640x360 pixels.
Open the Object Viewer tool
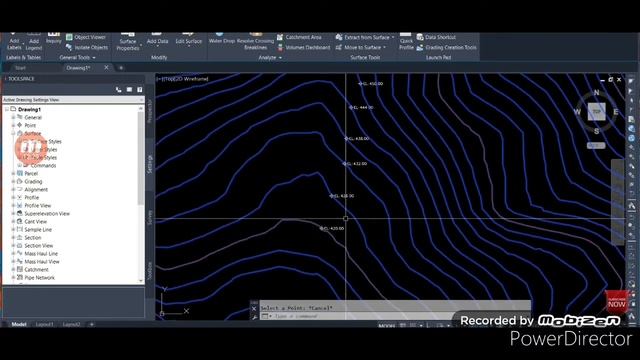tap(86, 37)
